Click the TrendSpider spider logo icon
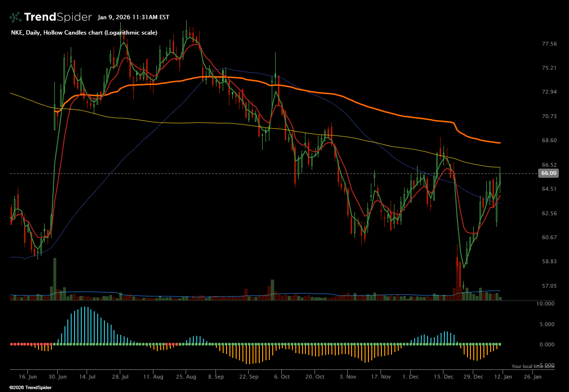569x392 pixels. coord(15,17)
